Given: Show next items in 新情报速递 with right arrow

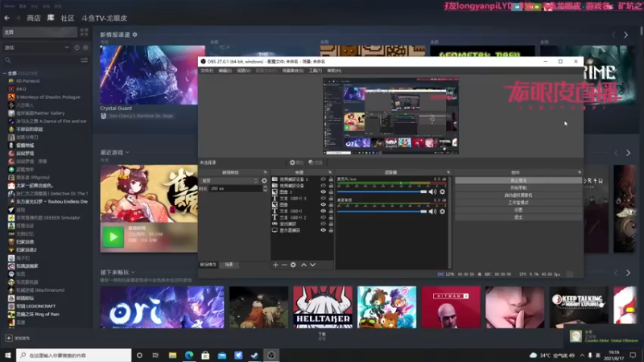Looking at the screenshot, I should 626,35.
